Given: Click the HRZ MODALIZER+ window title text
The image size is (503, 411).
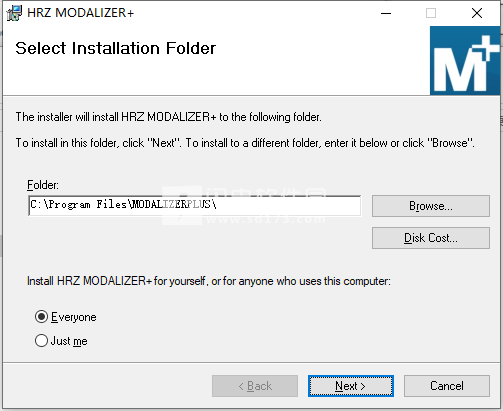Looking at the screenshot, I should pyautogui.click(x=81, y=13).
